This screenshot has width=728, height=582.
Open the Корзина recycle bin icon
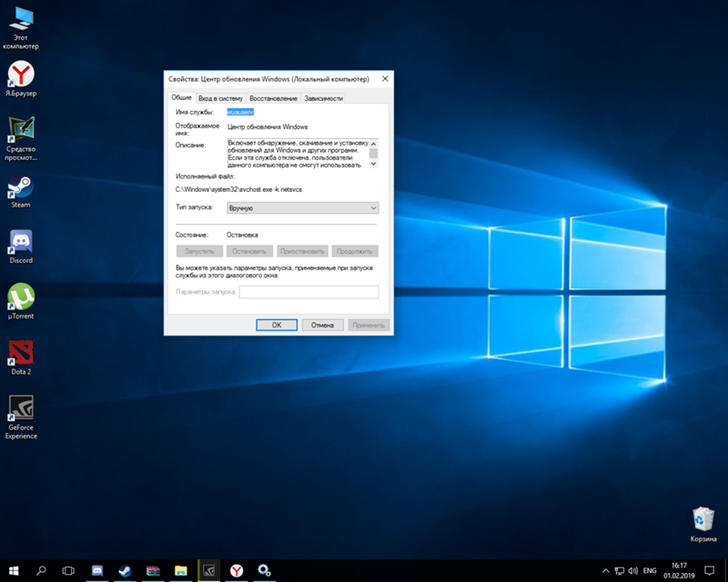click(x=703, y=525)
